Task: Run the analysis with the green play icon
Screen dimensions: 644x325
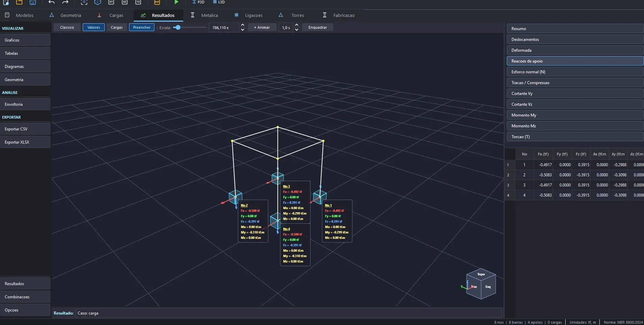Action: (176, 2)
